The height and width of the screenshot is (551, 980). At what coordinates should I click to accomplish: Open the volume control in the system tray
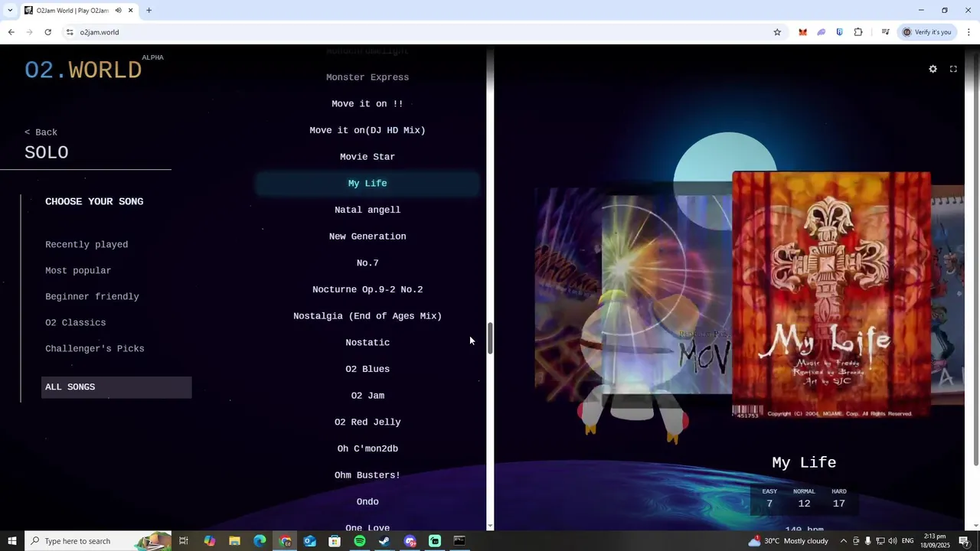893,541
